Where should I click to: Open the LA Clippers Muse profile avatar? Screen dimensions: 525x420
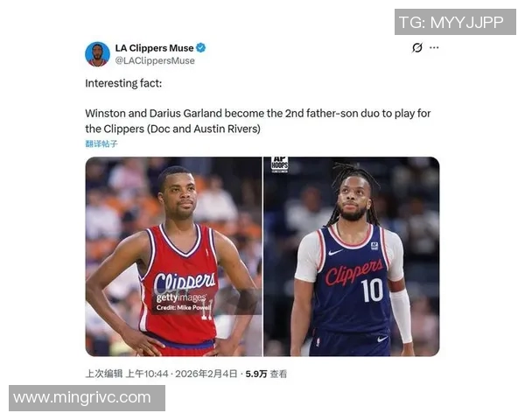tap(97, 54)
